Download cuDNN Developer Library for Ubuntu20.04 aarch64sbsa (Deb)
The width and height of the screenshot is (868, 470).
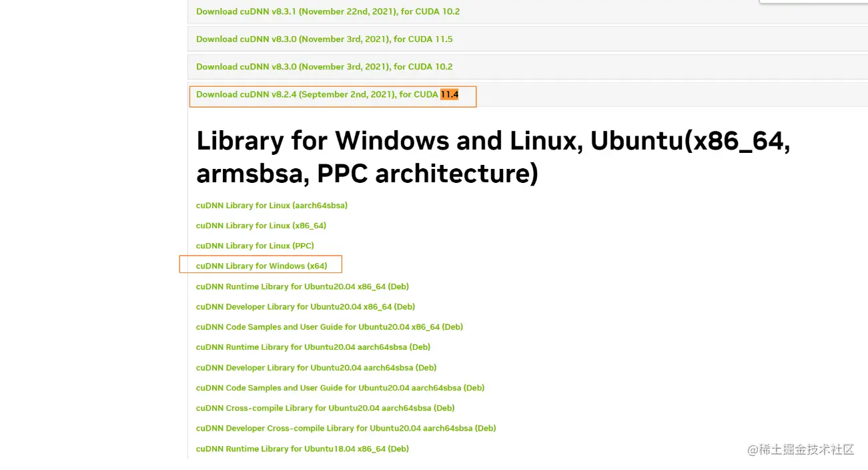coord(316,368)
